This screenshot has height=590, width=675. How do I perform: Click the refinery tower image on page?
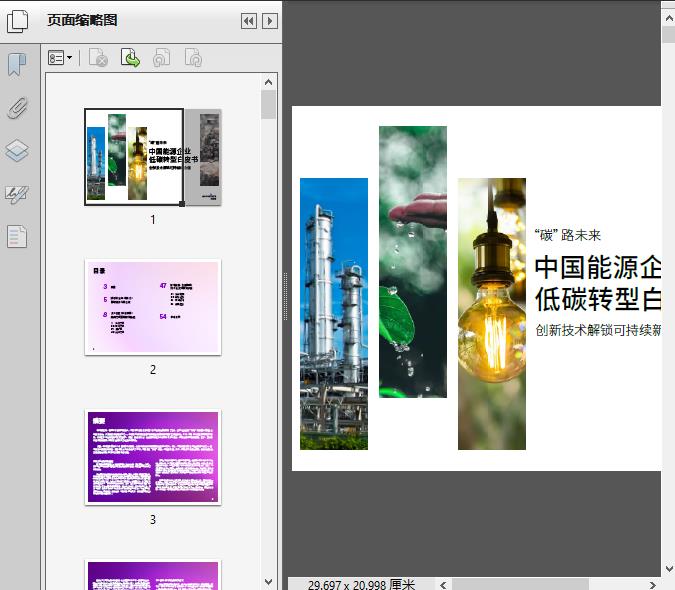pyautogui.click(x=334, y=314)
